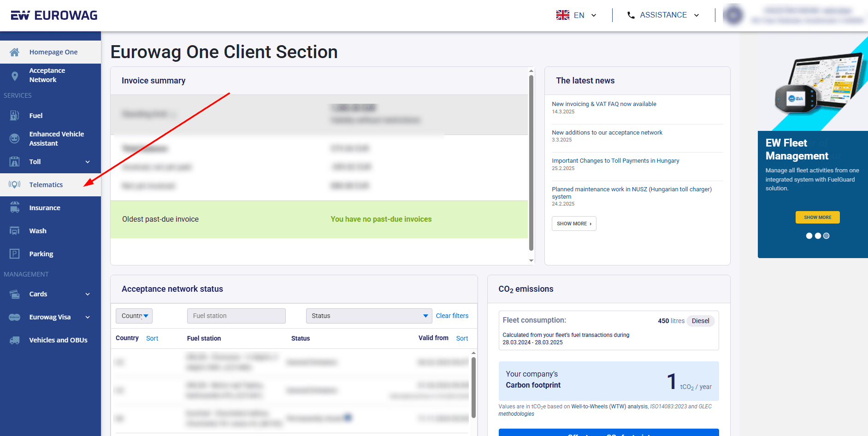Open the Country filter dropdown
Image resolution: width=868 pixels, height=436 pixels.
pyautogui.click(x=134, y=316)
